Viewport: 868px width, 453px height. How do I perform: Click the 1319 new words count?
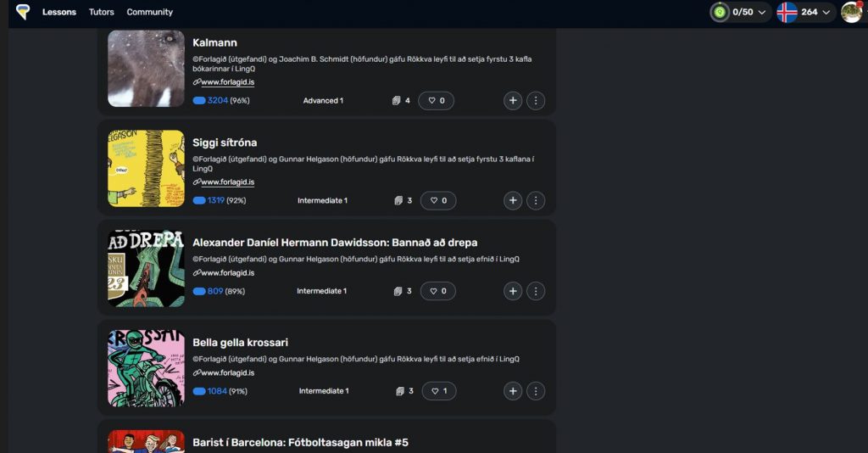[x=216, y=200]
